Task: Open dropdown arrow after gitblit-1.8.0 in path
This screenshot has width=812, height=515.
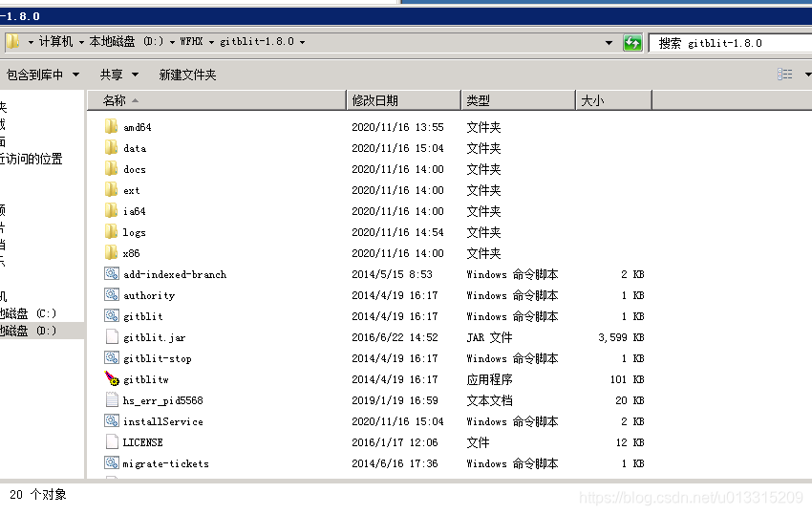Action: point(302,42)
